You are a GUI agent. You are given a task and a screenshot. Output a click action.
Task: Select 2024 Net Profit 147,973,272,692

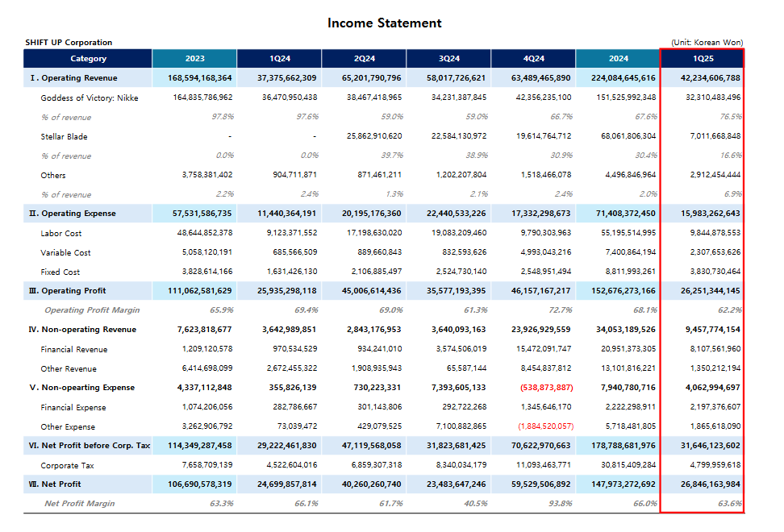tap(623, 484)
